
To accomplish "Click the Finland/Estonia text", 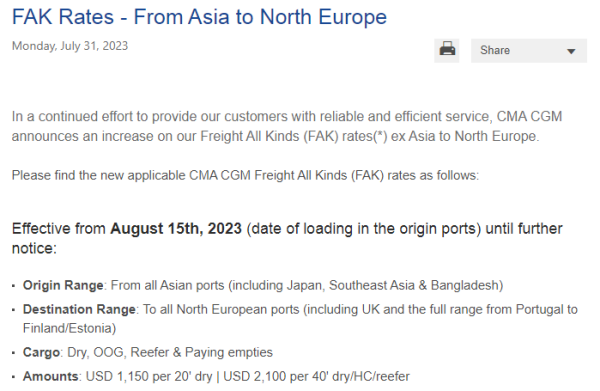I will click(69, 328).
